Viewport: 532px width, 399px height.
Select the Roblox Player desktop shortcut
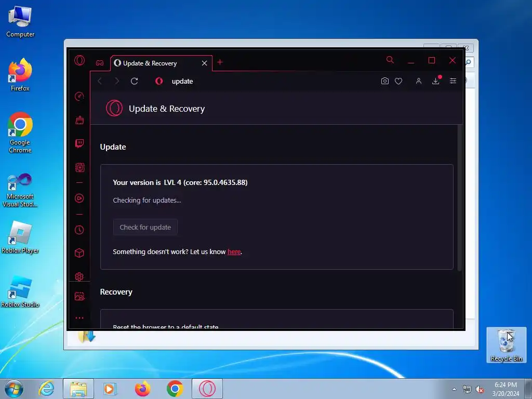20,237
